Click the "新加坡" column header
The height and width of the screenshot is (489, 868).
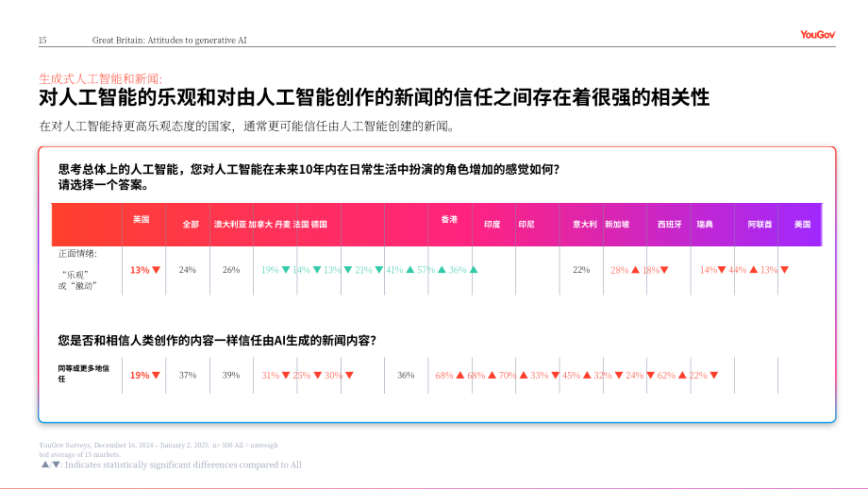617,225
